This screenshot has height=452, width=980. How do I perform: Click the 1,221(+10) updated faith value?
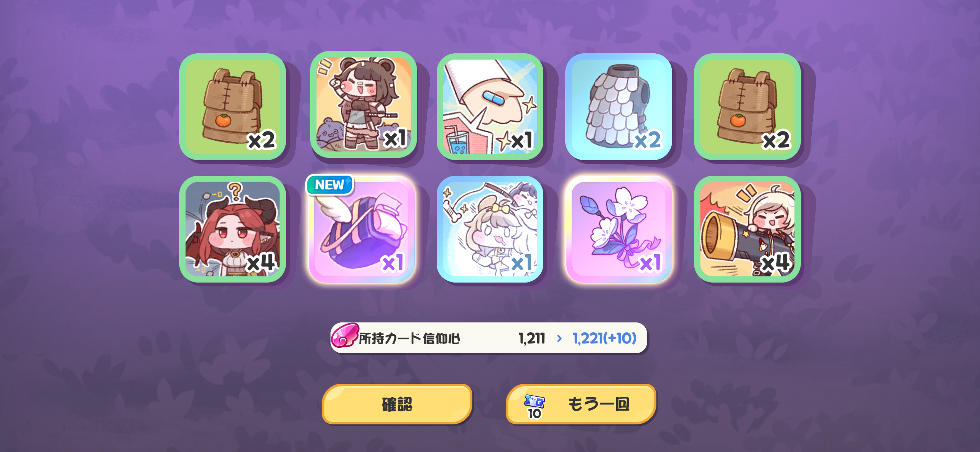pyautogui.click(x=605, y=338)
